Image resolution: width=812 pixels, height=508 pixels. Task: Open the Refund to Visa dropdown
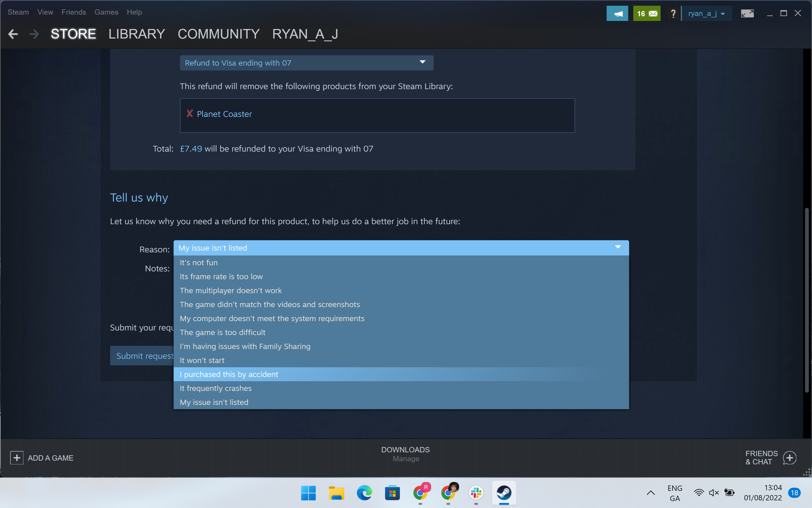[306, 63]
